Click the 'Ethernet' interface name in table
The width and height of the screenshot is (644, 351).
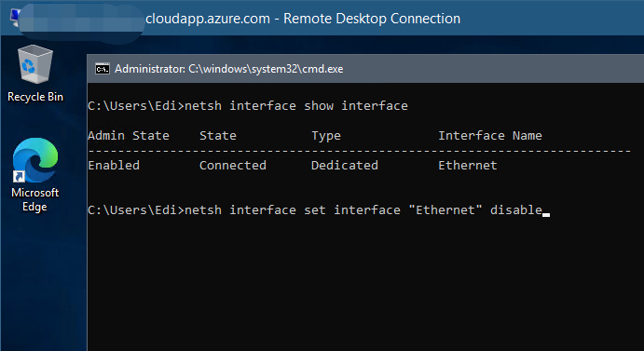[468, 166]
